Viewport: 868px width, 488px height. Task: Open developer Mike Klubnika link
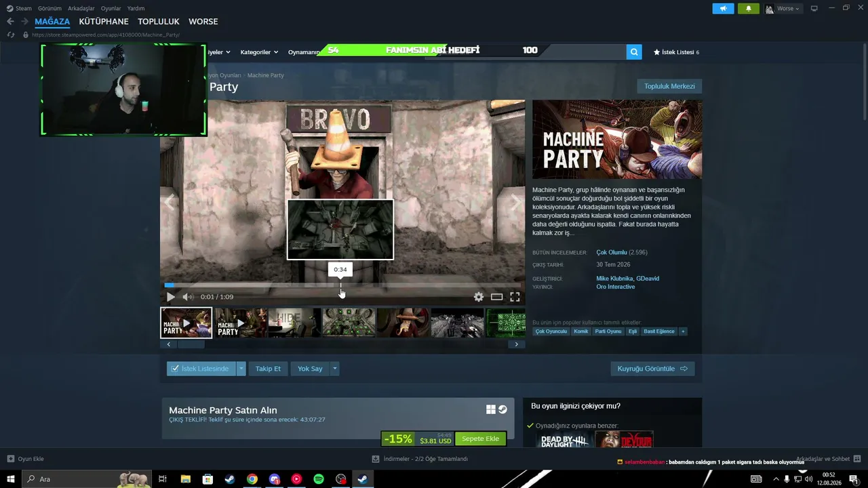pyautogui.click(x=614, y=279)
